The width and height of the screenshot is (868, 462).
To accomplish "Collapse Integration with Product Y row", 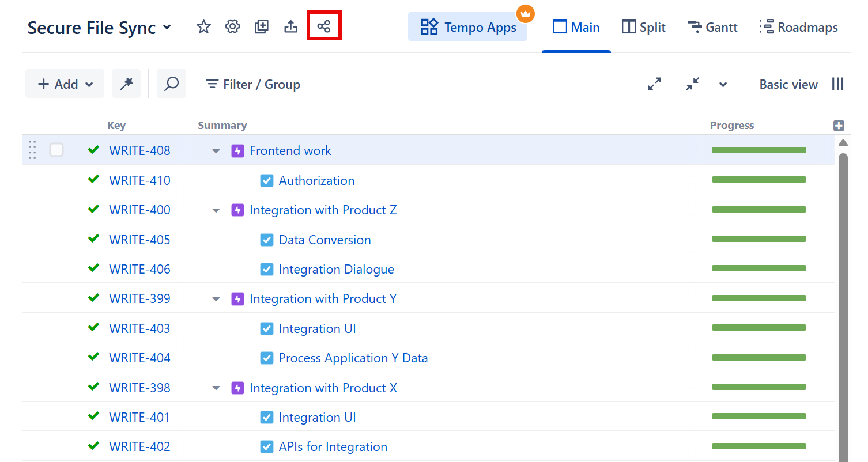I will coord(216,299).
